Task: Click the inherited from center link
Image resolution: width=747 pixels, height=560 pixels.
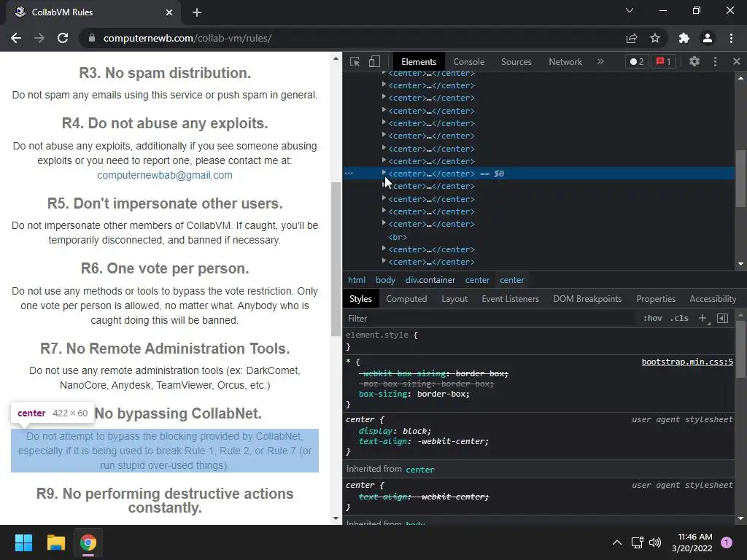Action: [x=419, y=470]
